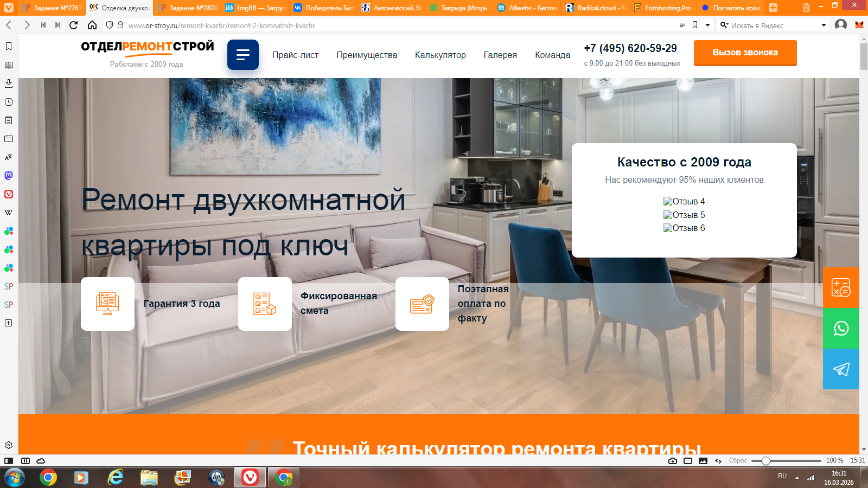Open the site's floating calculator button
868x488 pixels.
841,287
